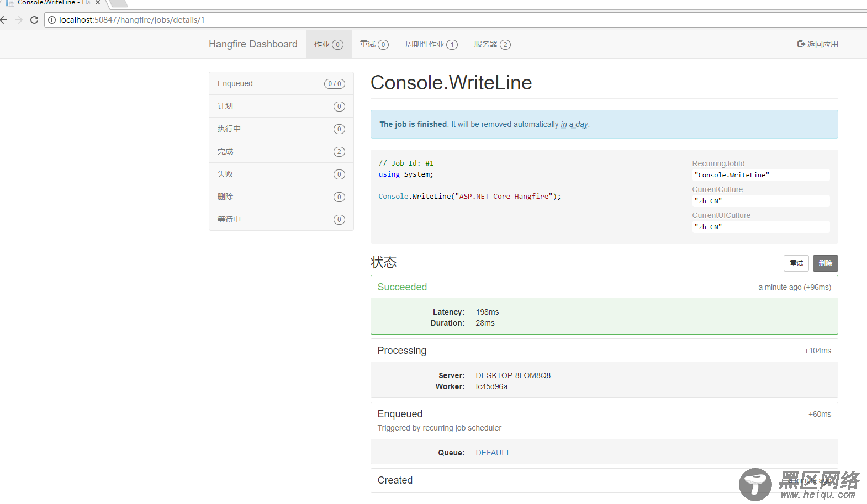867x504 pixels.
Task: Click the 删除 delete job button
Action: [x=826, y=263]
